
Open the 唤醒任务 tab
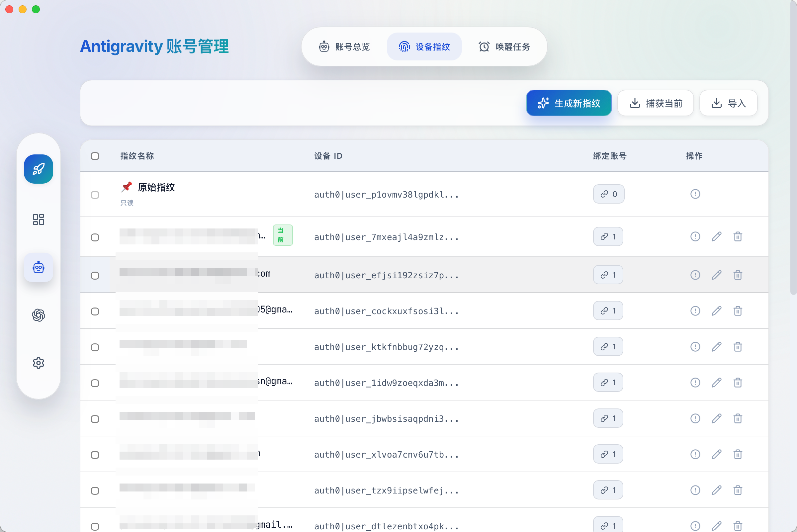[504, 47]
